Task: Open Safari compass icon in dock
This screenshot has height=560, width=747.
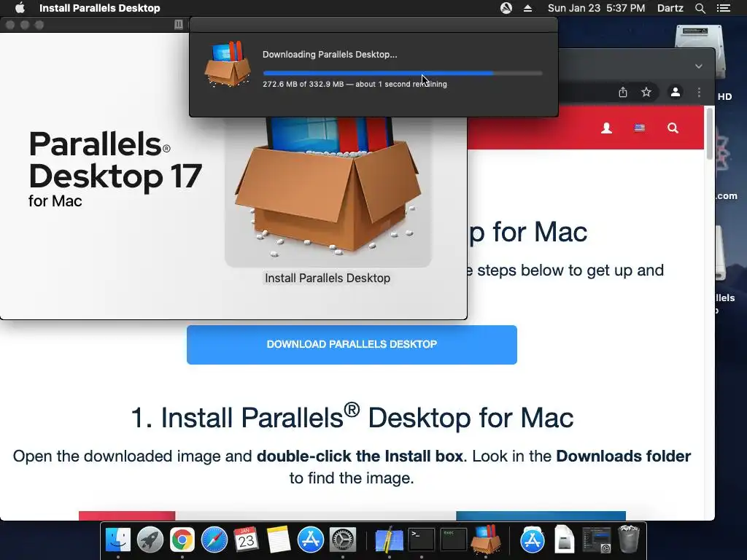Action: tap(214, 540)
